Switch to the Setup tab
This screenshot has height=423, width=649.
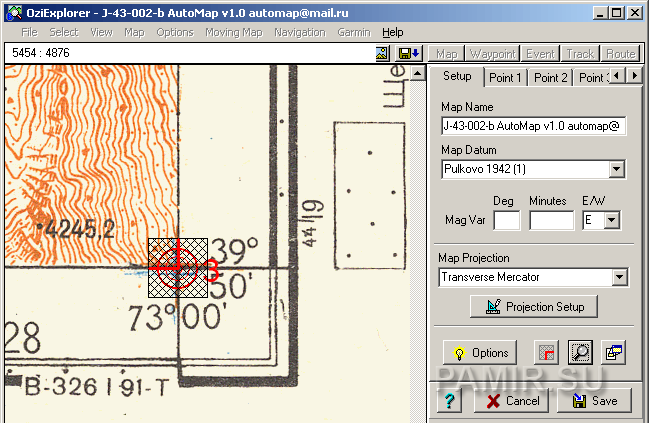pyautogui.click(x=457, y=76)
